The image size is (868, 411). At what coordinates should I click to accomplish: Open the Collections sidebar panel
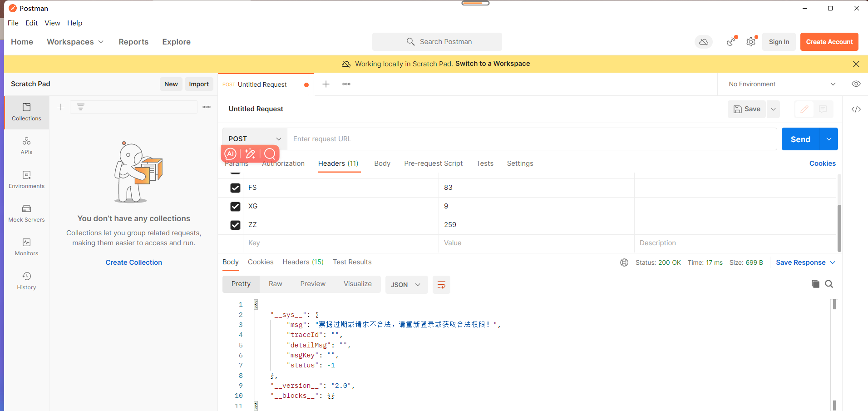(x=27, y=112)
